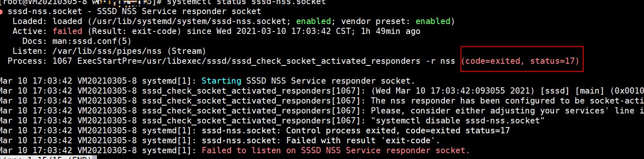Click the red 'Failed to listen' log line
The image size is (644, 159).
pos(335,151)
